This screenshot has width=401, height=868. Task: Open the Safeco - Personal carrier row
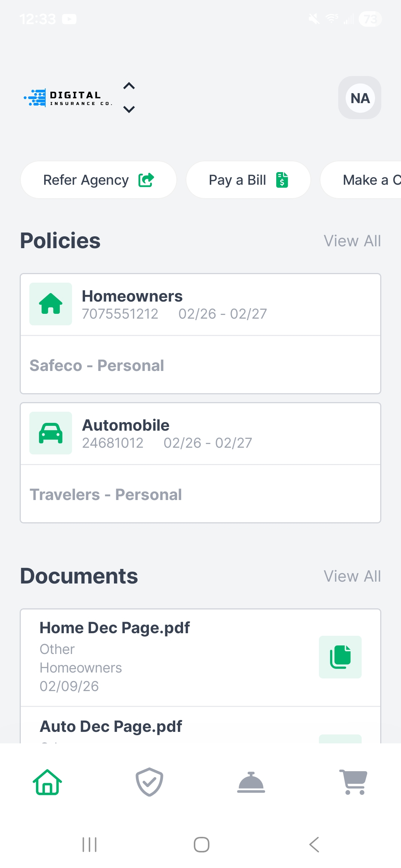pos(200,365)
